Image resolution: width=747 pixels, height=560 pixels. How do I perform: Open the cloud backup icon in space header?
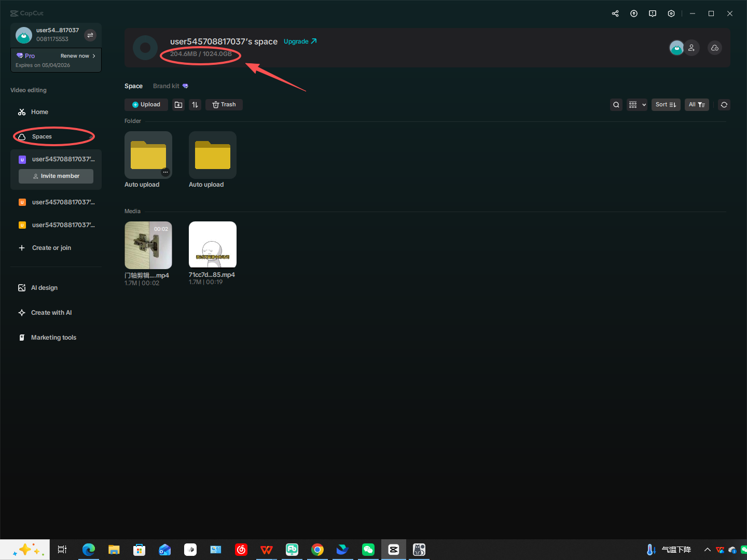point(715,48)
